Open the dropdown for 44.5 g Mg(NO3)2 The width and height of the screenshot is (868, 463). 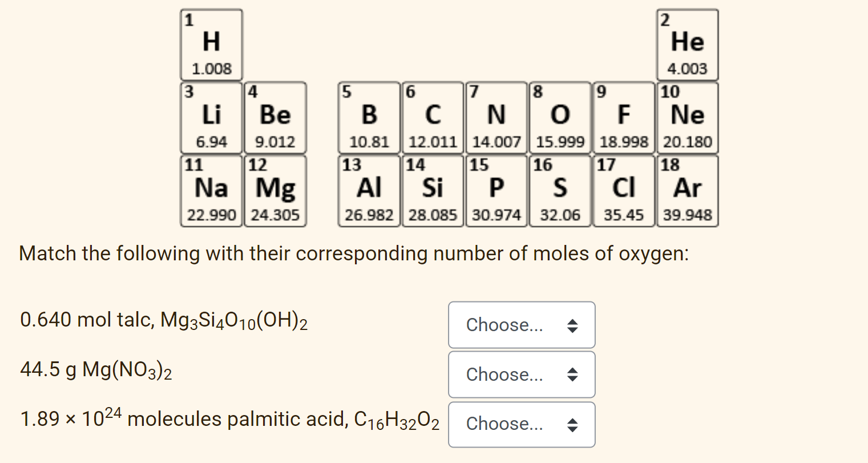(522, 375)
